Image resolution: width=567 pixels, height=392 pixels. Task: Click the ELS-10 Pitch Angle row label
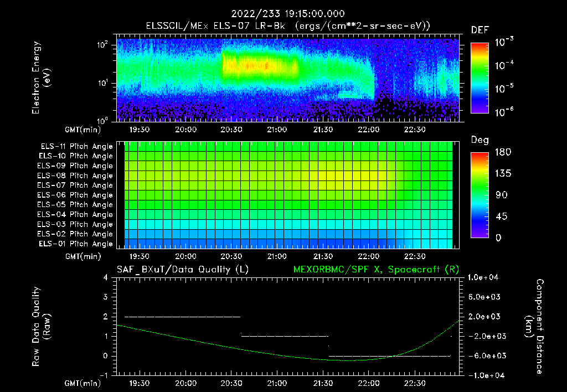tap(76, 156)
